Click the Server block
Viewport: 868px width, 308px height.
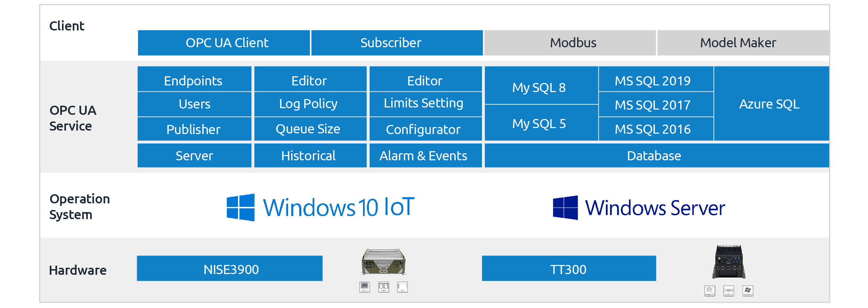194,155
